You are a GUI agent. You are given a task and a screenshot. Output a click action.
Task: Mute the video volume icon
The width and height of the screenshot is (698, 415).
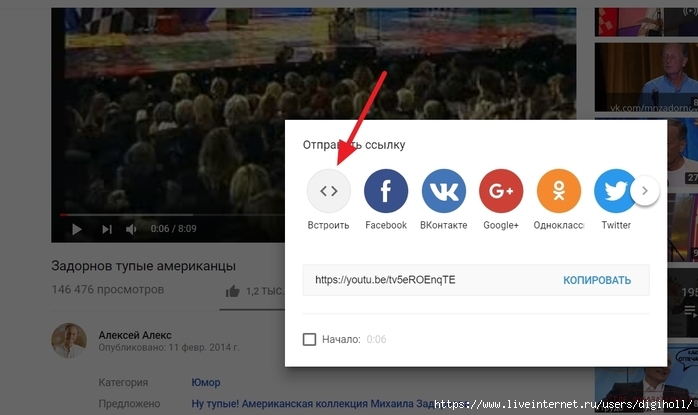coord(131,229)
